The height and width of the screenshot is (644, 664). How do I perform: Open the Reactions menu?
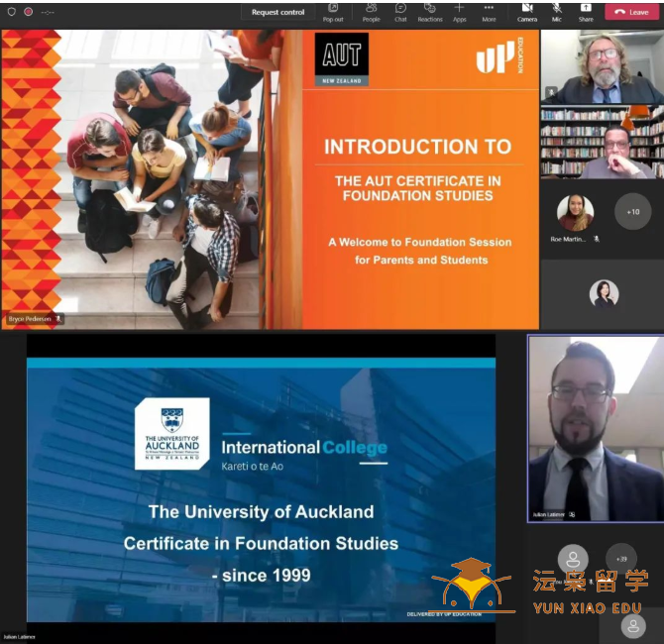(430, 12)
